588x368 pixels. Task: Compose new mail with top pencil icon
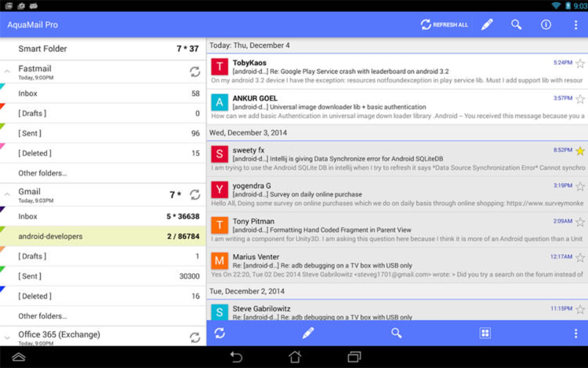point(487,24)
